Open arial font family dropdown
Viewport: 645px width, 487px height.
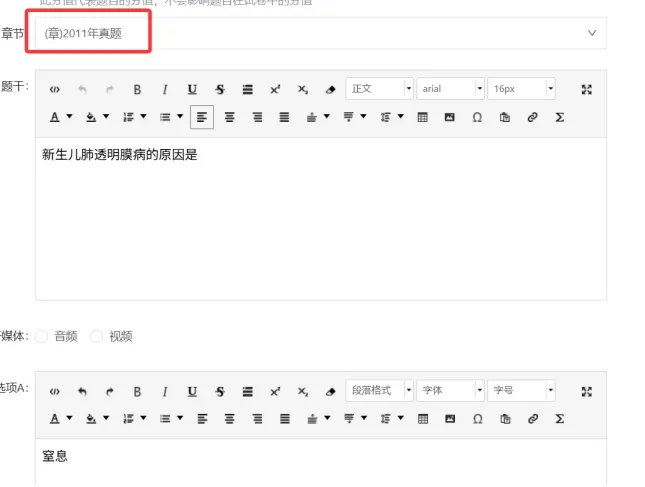tap(450, 88)
